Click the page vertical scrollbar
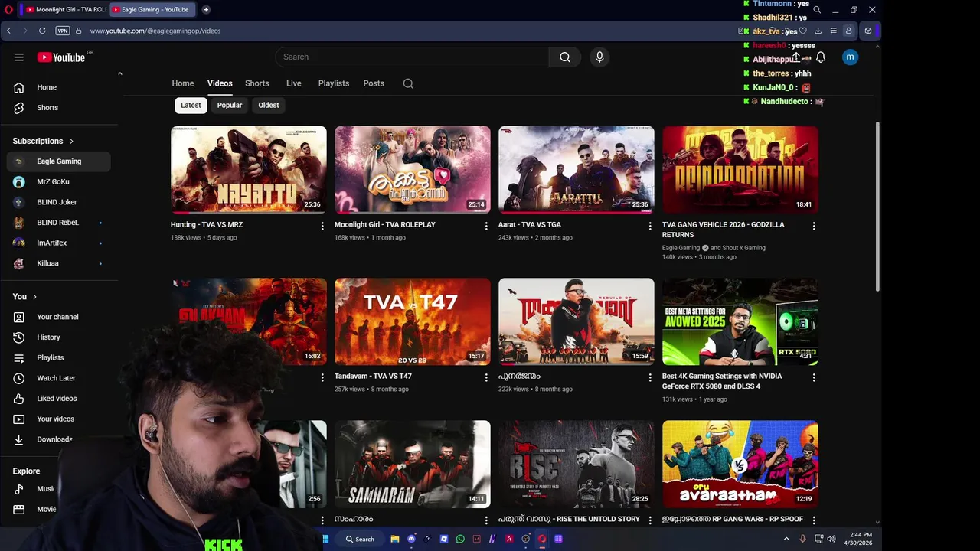This screenshot has width=980, height=551. 877,207
